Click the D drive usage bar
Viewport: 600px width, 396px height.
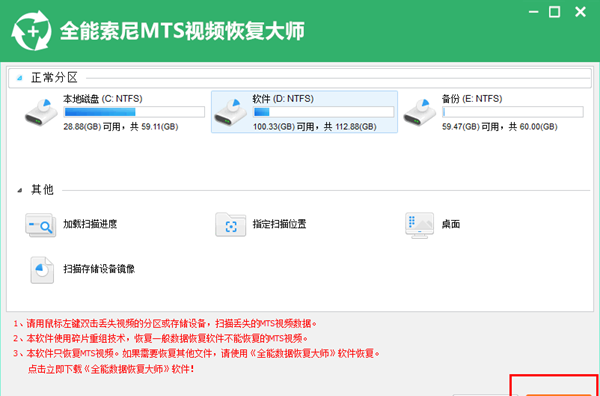click(x=323, y=112)
